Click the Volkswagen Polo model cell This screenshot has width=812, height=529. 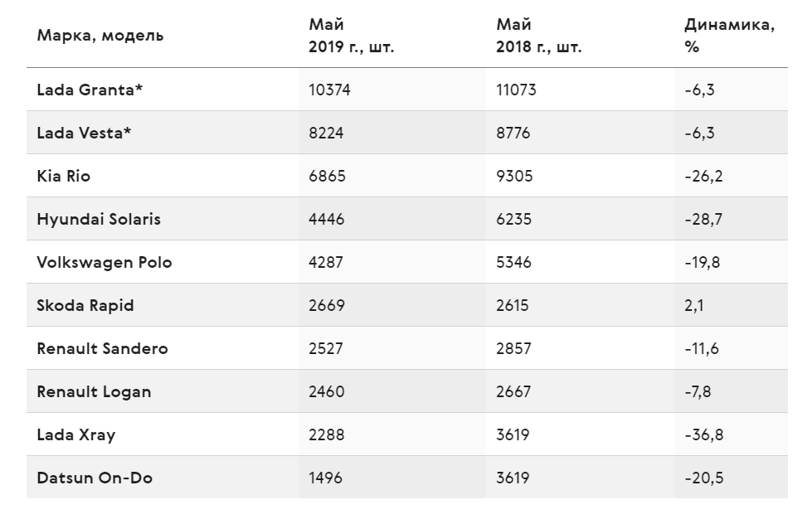(104, 263)
